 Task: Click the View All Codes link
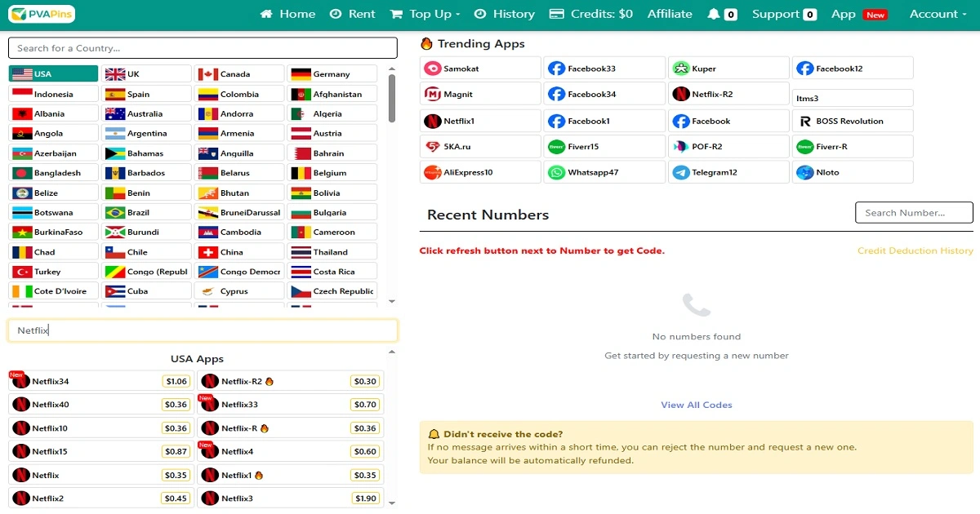click(697, 405)
